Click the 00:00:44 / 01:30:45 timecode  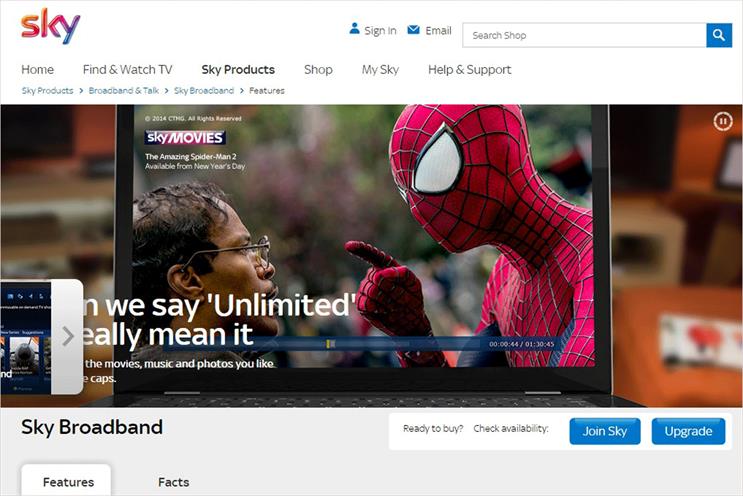coord(522,344)
